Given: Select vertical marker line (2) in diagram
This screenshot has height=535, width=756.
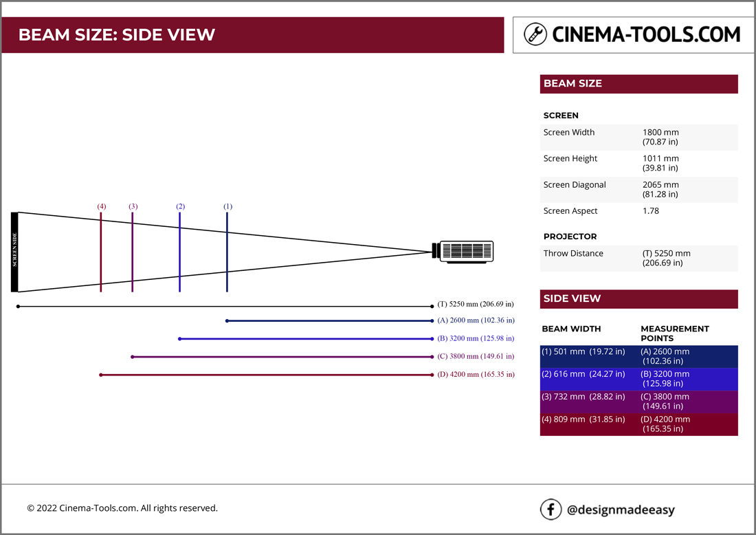Looking at the screenshot, I should point(179,252).
